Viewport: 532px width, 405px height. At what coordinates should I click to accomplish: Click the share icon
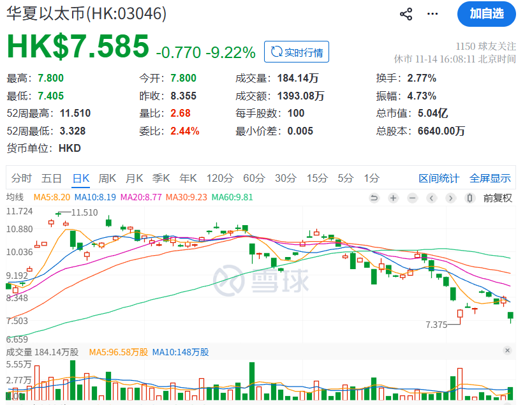(406, 14)
